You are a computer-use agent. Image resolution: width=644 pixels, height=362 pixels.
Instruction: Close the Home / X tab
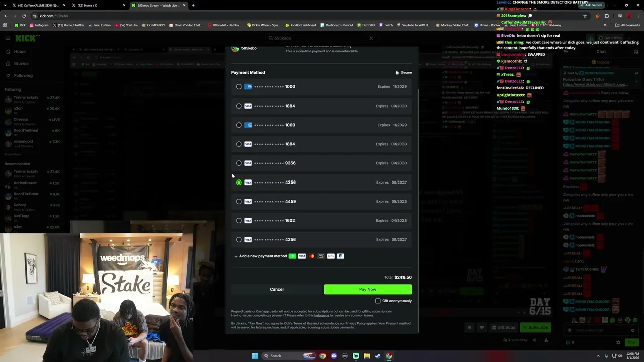coord(123,5)
